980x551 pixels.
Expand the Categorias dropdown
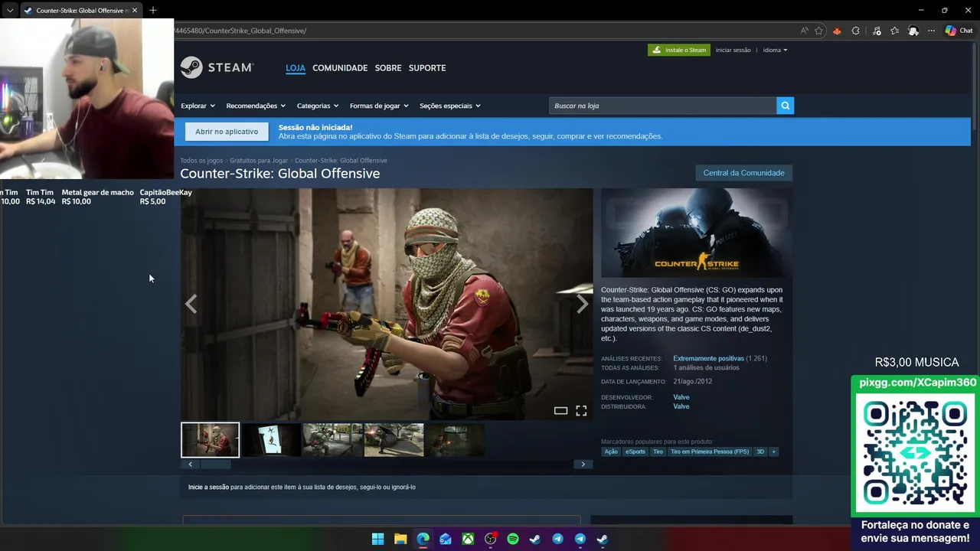[318, 106]
